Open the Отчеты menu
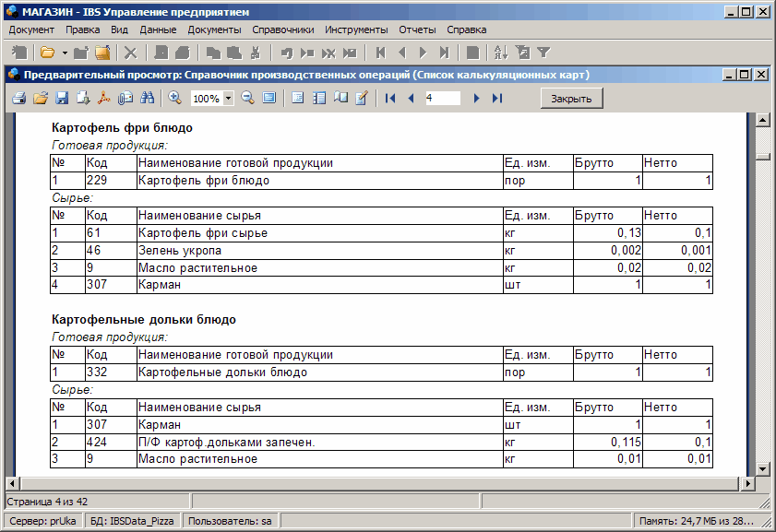The height and width of the screenshot is (532, 776). click(417, 30)
